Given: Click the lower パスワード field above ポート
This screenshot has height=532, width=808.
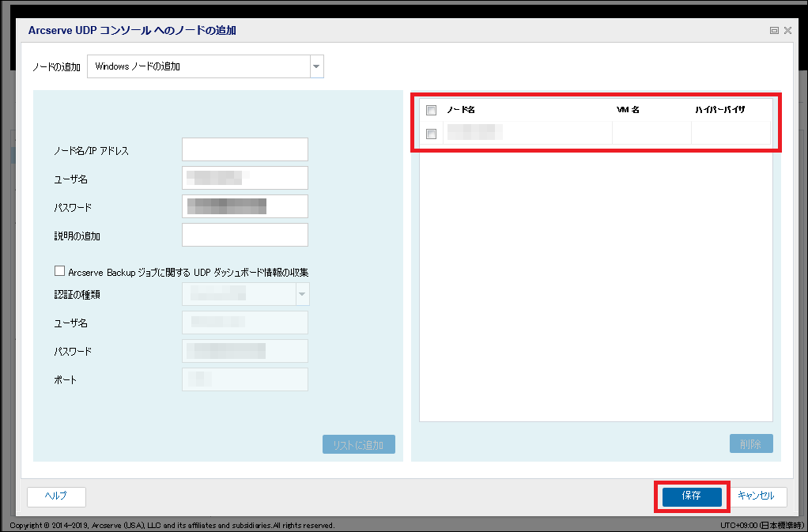Looking at the screenshot, I should click(x=245, y=351).
